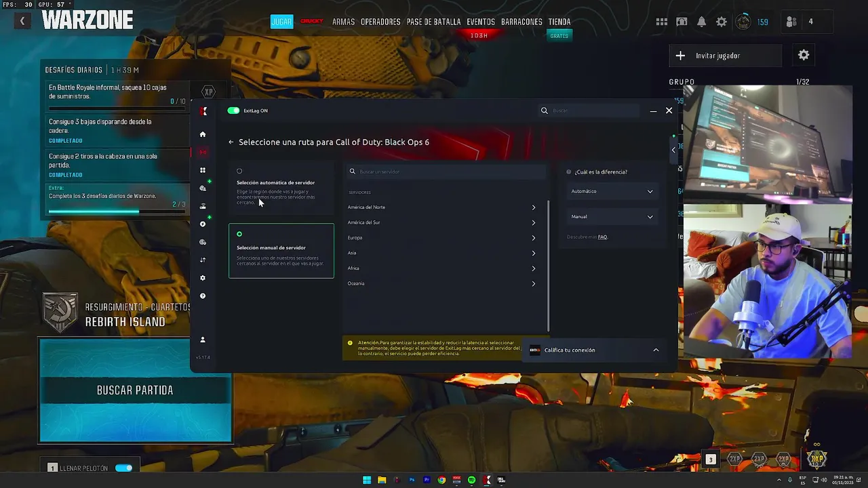Viewport: 868px width, 488px height.
Task: Open the EVENTOS tab
Action: 481,22
